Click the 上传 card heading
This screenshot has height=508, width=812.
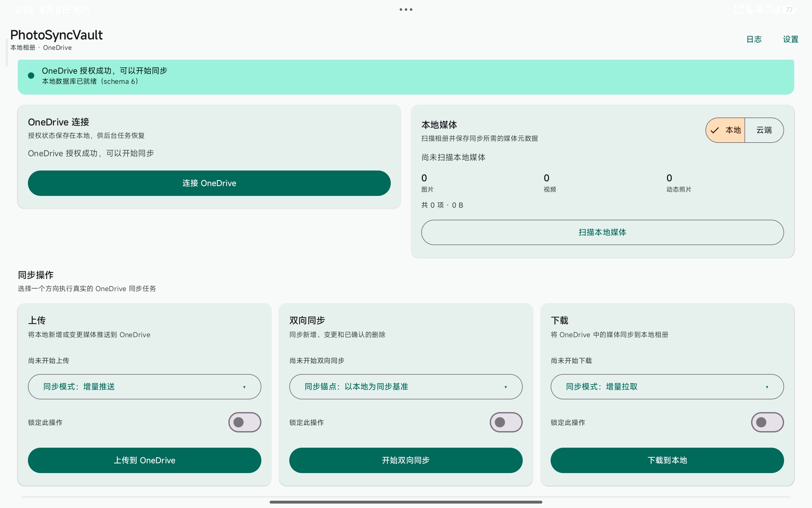pyautogui.click(x=37, y=321)
